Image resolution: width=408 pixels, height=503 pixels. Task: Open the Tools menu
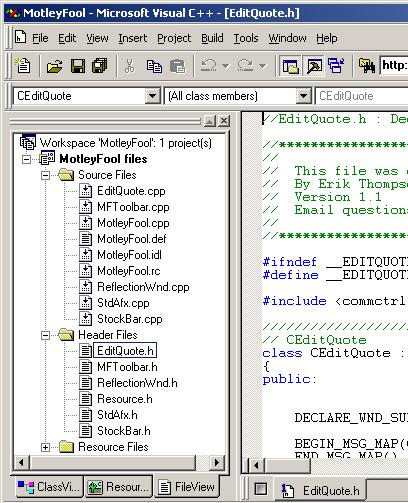tap(246, 38)
